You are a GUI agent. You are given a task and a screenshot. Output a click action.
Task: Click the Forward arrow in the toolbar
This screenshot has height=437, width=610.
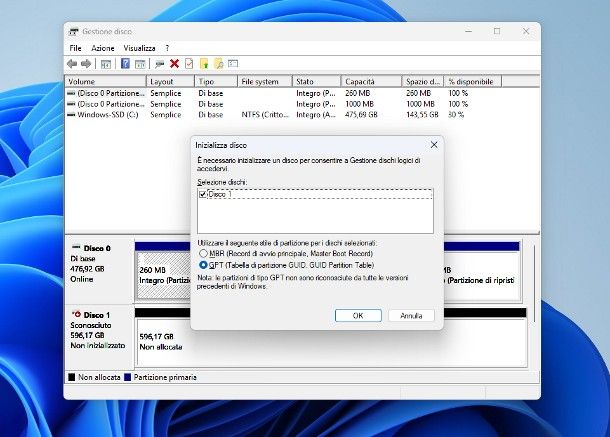(x=86, y=63)
